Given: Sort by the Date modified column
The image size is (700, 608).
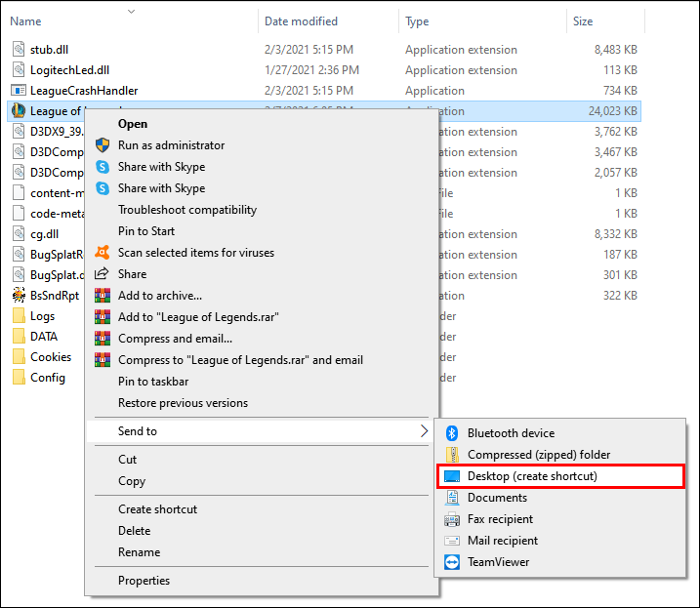Looking at the screenshot, I should (x=303, y=21).
